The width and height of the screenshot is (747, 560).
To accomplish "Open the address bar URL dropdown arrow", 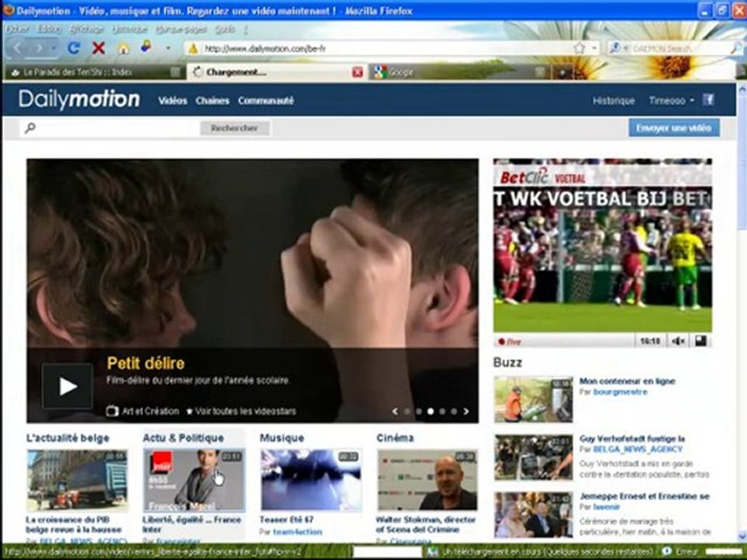I will [594, 47].
